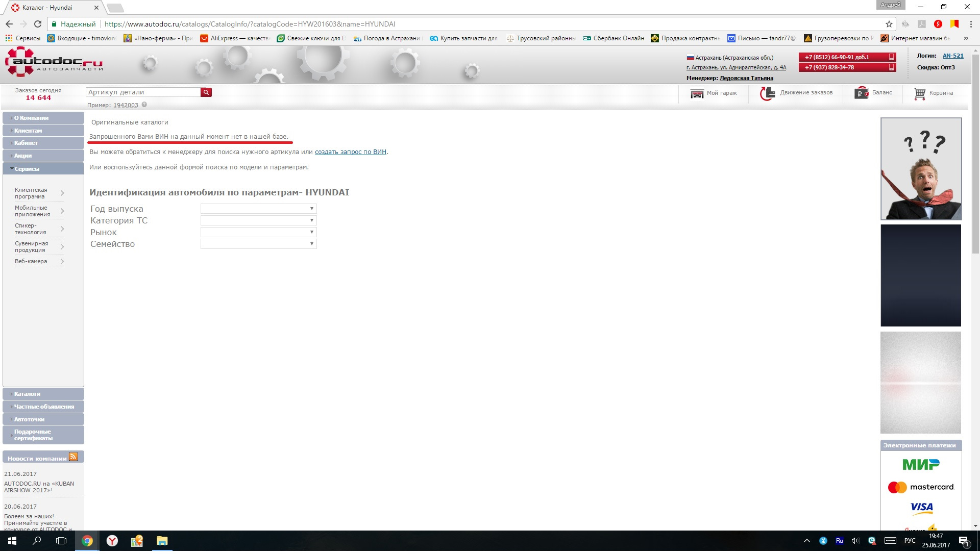This screenshot has height=554, width=980.
Task: Open the Категория ТС dropdown
Action: (258, 220)
